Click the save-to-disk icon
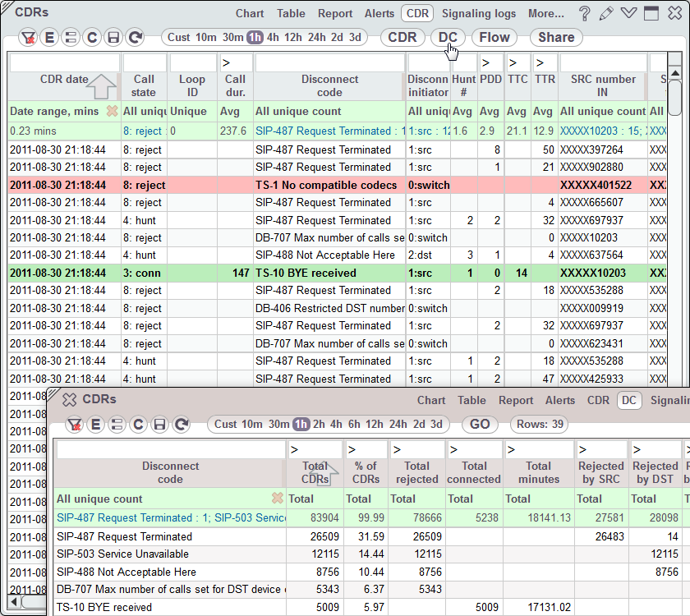The image size is (690, 616). click(114, 37)
